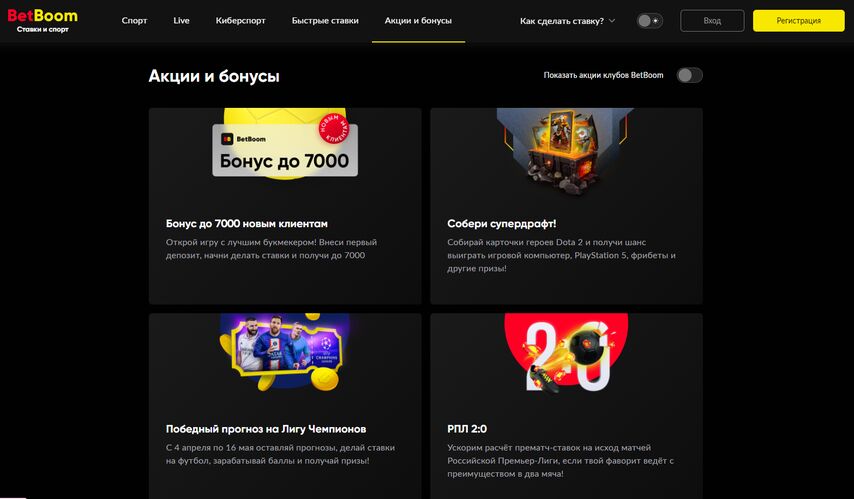Screen dimensions: 854x499
Task: Click the red 'новым клиентам' badge
Action: [x=333, y=129]
